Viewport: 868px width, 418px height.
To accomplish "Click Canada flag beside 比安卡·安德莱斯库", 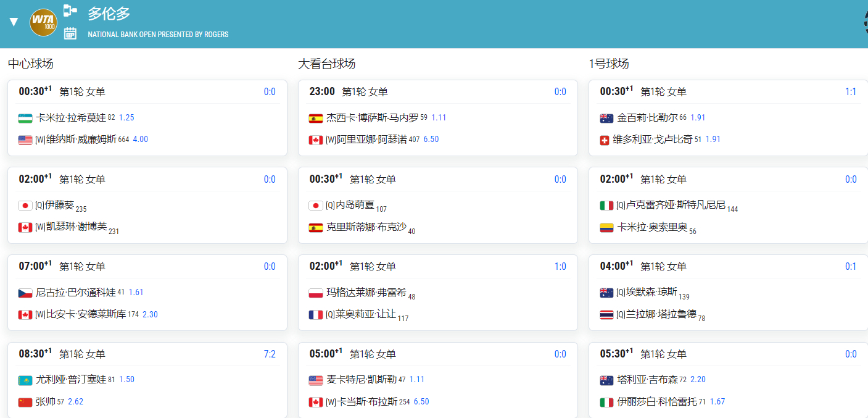I will pyautogui.click(x=25, y=315).
